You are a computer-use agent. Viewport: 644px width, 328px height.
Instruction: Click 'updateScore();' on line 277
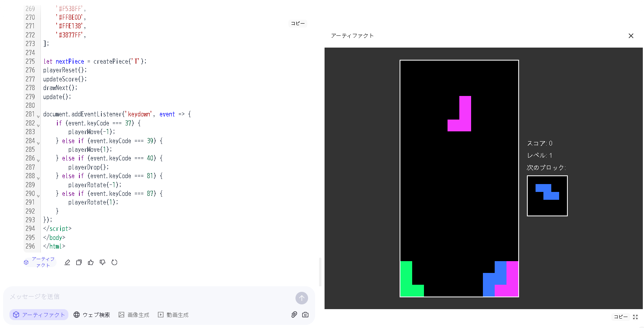coord(65,79)
